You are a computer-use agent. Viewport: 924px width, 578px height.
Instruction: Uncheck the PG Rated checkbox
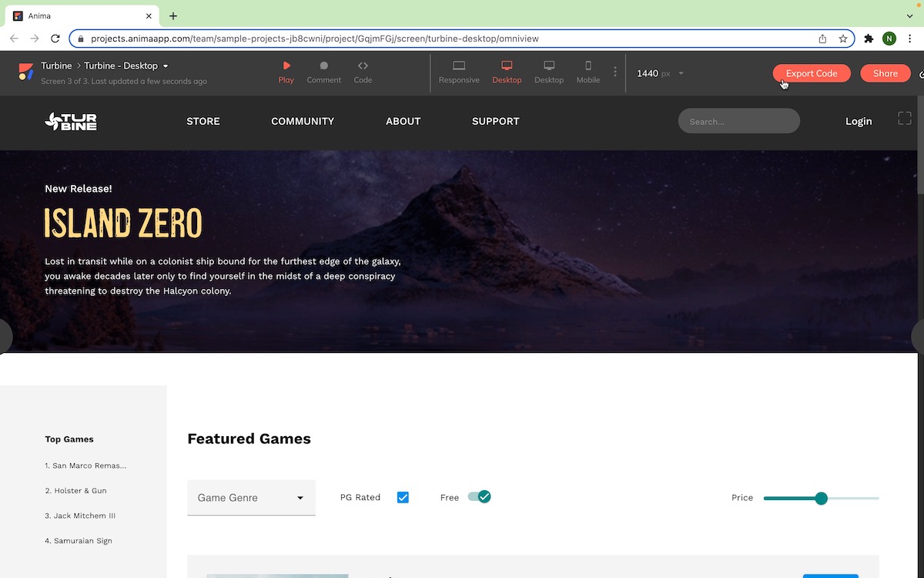(403, 498)
